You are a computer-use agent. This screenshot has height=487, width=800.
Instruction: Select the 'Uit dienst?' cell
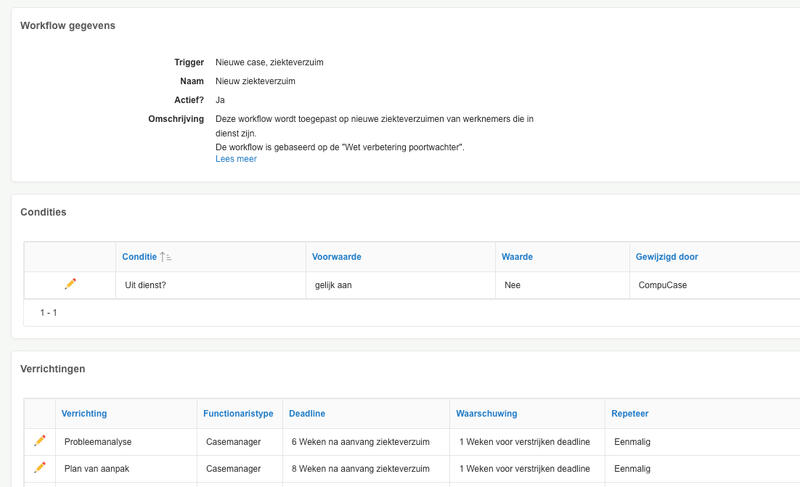pyautogui.click(x=211, y=285)
